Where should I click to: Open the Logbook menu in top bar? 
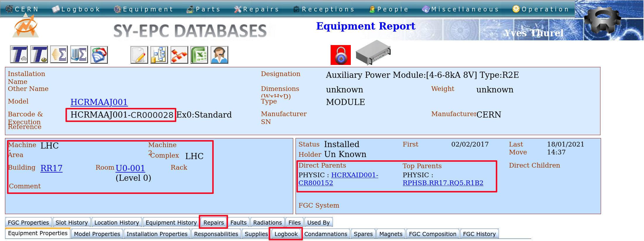[76, 9]
